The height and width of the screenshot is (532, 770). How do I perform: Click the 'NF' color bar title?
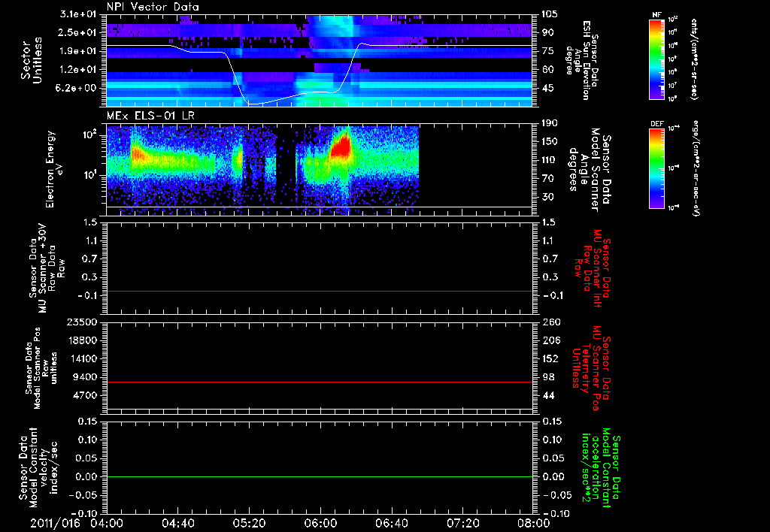[657, 15]
